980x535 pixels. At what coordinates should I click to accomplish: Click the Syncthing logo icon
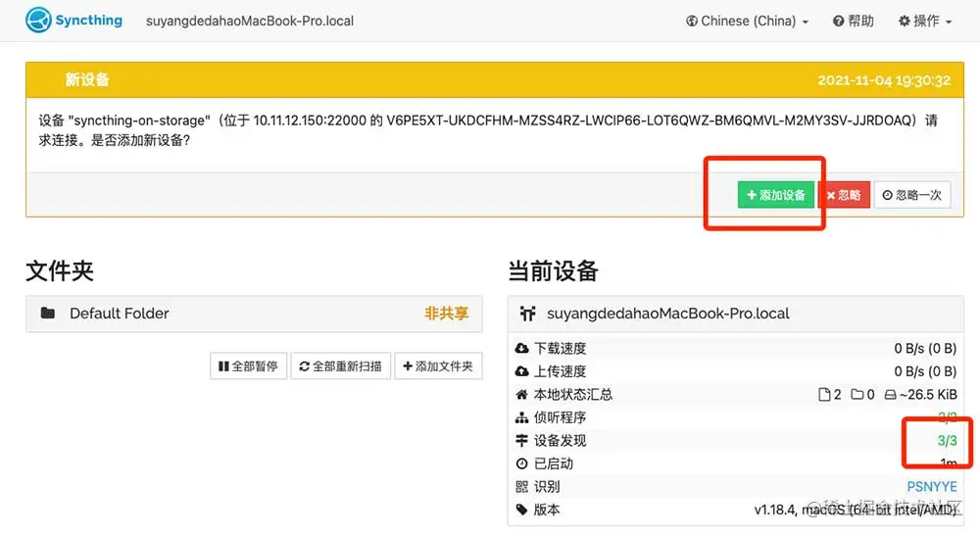[38, 20]
